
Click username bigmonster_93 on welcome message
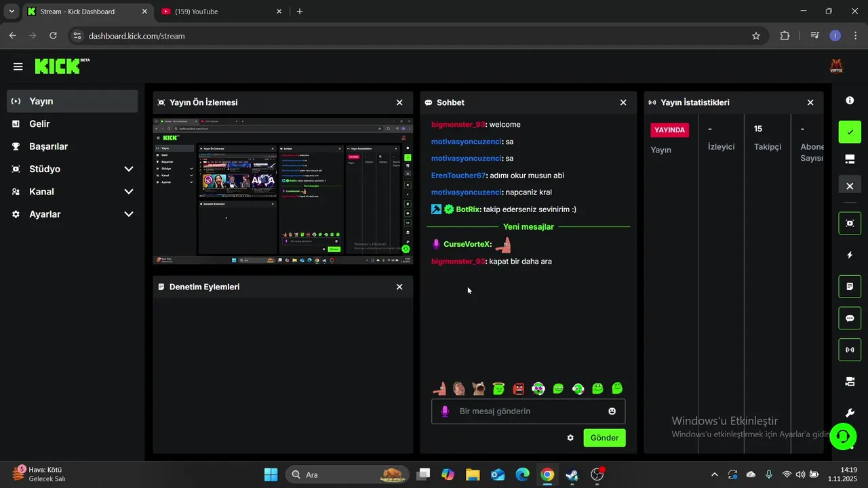coord(458,125)
